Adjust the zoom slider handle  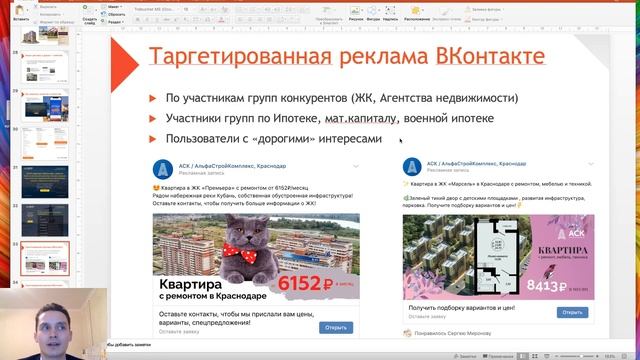pyautogui.click(x=581, y=356)
